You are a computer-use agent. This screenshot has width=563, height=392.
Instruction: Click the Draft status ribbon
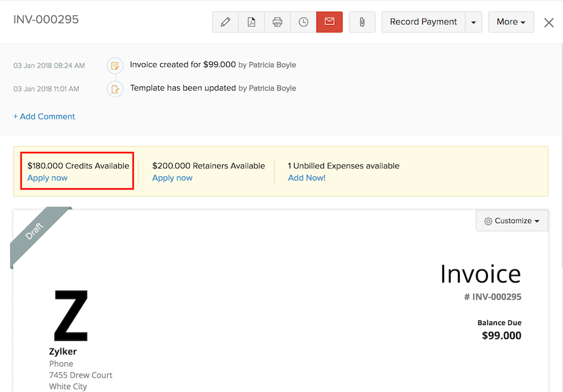(x=34, y=231)
